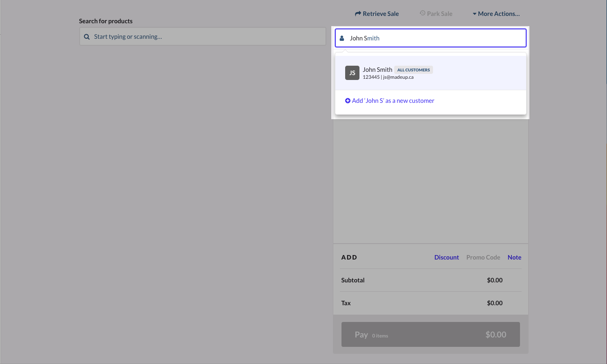
Task: Click the Park Sale label
Action: click(x=440, y=14)
